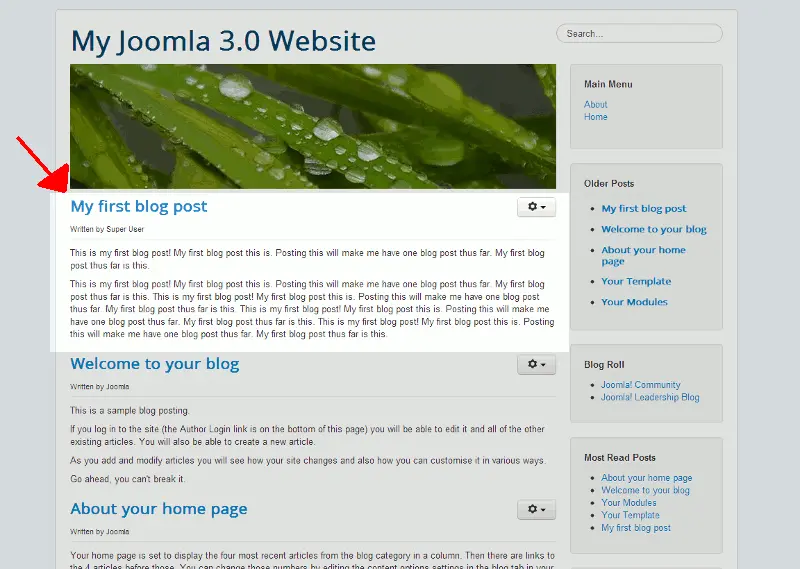Open About your home page in Most Read Posts
Image resolution: width=800 pixels, height=569 pixels.
[x=646, y=478]
